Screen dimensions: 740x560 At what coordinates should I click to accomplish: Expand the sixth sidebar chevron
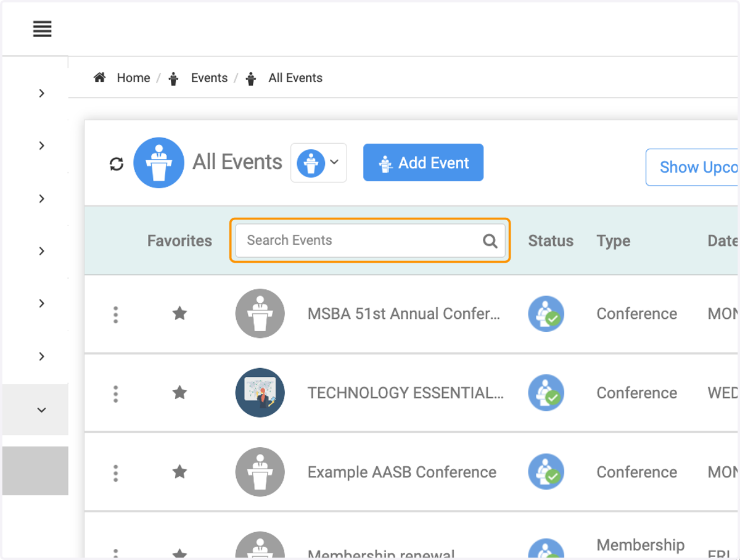(x=41, y=356)
